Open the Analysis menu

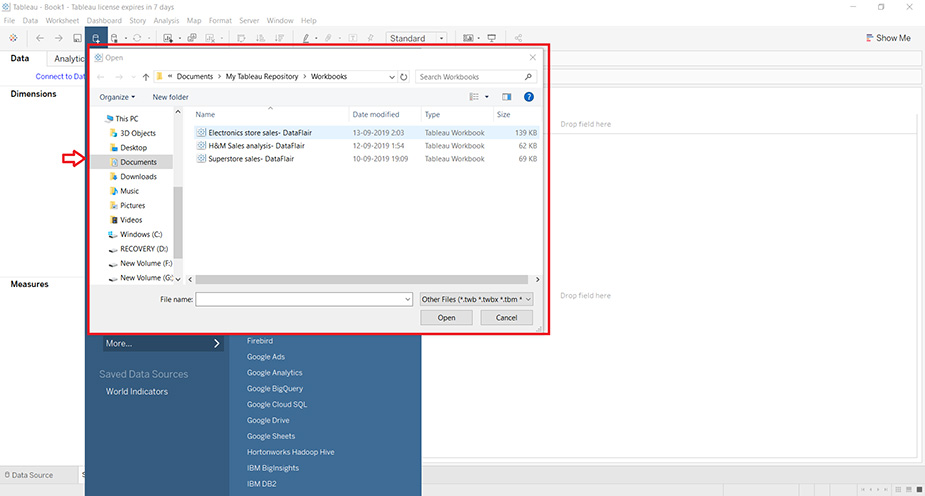(166, 20)
